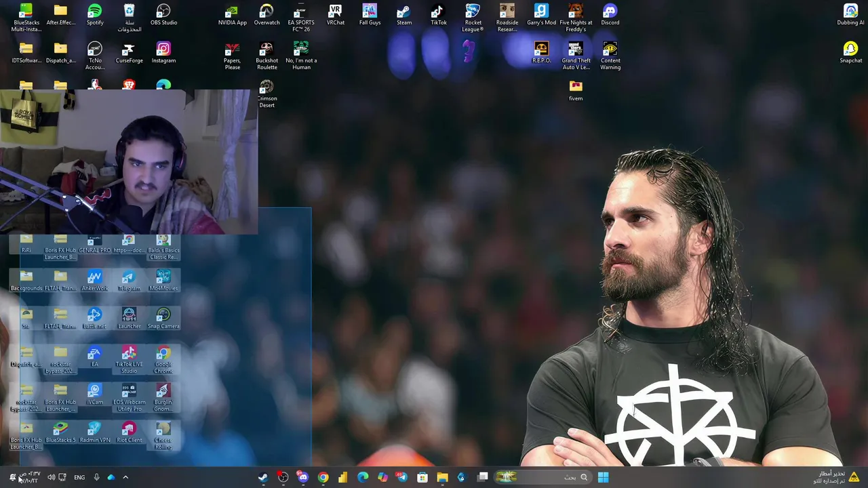Open the Papers, Please shortcut
Viewport: 868px width, 488px height.
tap(232, 56)
